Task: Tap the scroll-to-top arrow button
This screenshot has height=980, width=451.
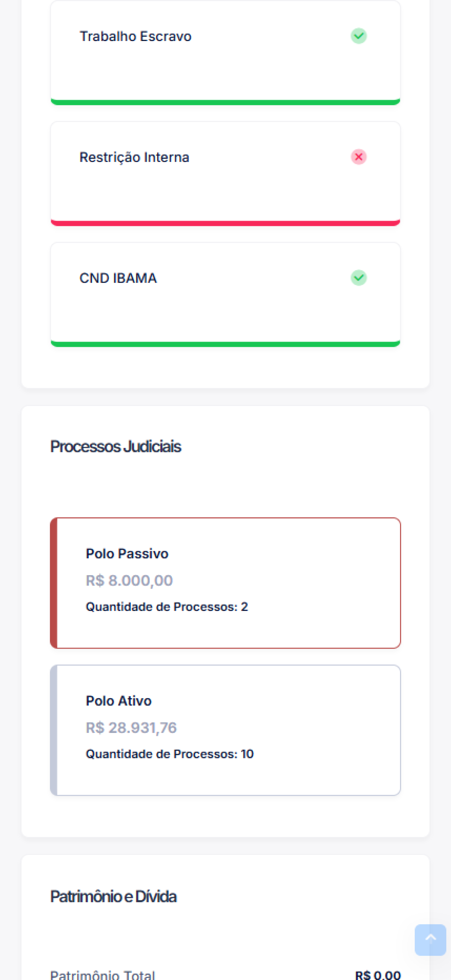Action: 430,940
